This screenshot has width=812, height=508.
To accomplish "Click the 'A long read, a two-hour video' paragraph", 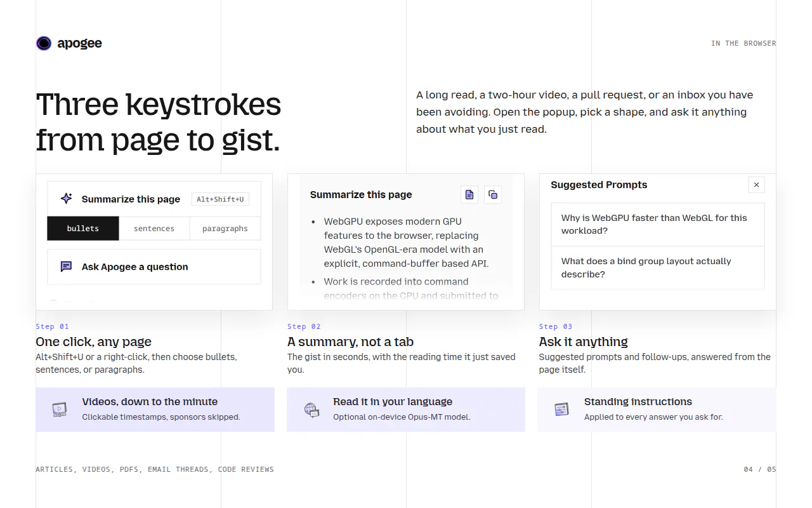I will point(584,112).
